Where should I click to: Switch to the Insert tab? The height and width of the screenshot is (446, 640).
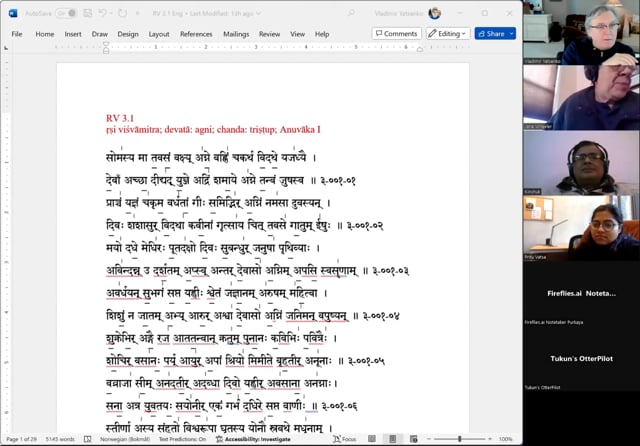pyautogui.click(x=73, y=34)
